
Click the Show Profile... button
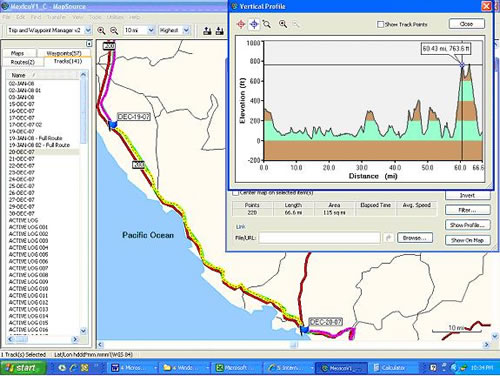467,225
